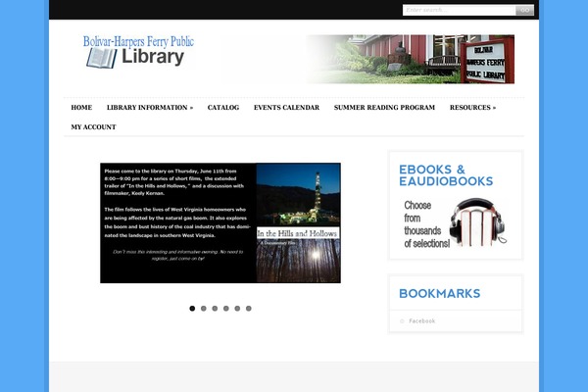Viewport: 588px width, 392px height.
Task: Open the Catalog page
Action: [223, 108]
